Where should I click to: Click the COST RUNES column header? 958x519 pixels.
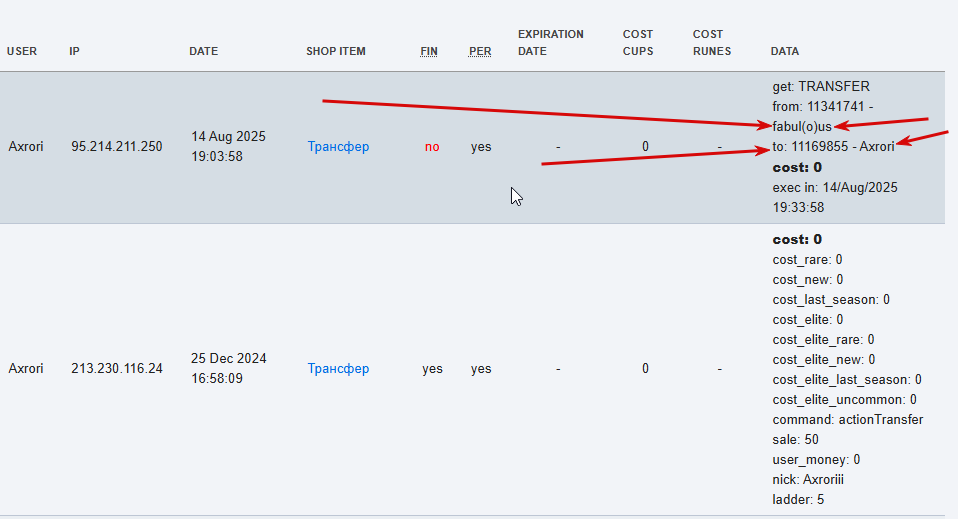point(712,43)
